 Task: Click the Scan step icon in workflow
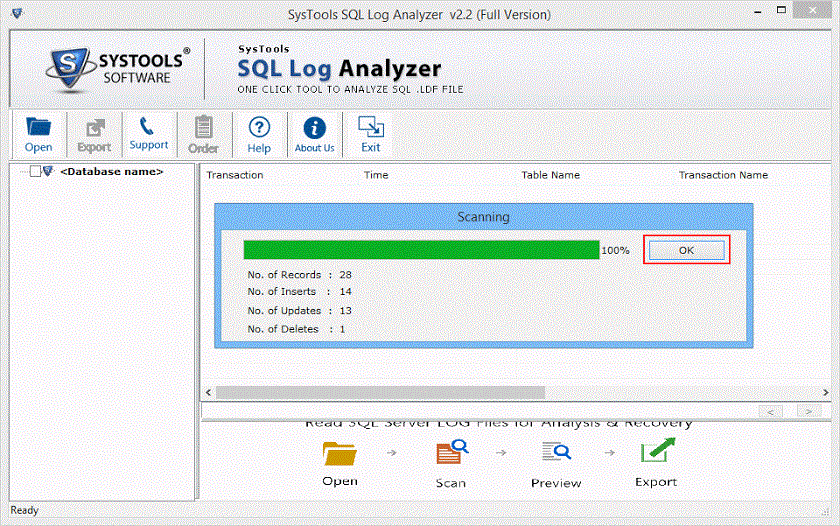coord(452,452)
